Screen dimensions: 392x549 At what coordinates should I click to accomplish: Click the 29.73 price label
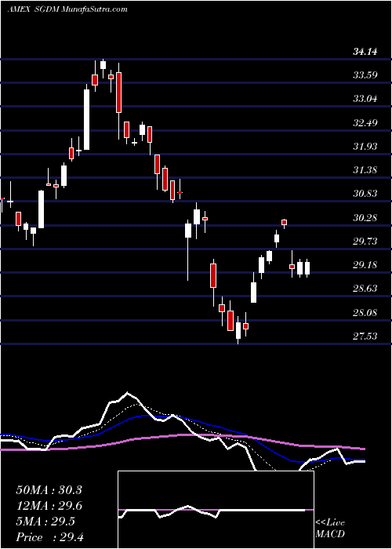click(365, 242)
